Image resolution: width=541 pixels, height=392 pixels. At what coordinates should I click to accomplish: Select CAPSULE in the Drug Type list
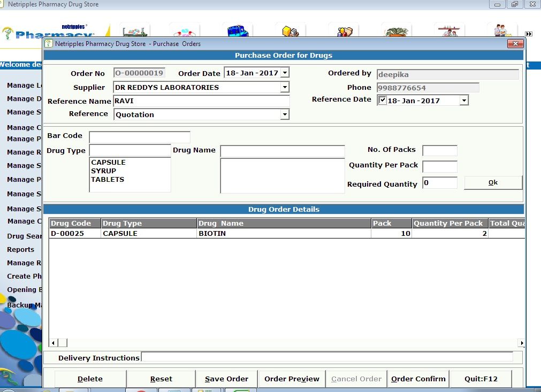pyautogui.click(x=108, y=163)
